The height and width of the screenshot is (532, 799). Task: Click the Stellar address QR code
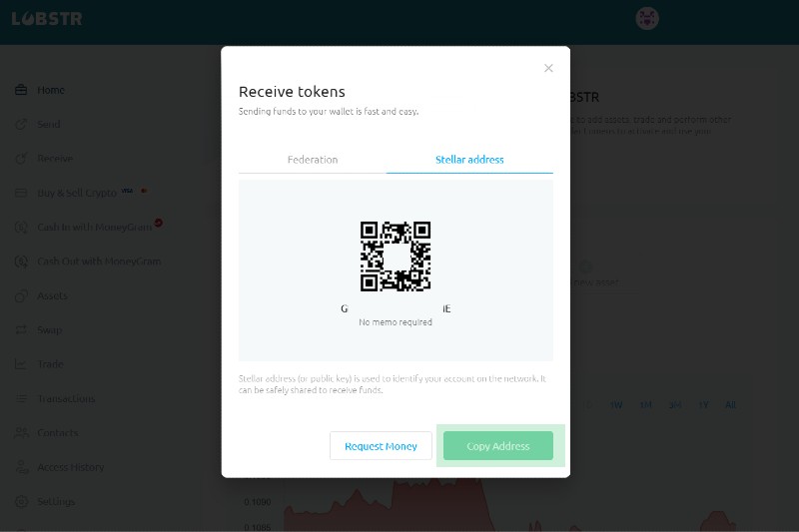click(x=396, y=257)
